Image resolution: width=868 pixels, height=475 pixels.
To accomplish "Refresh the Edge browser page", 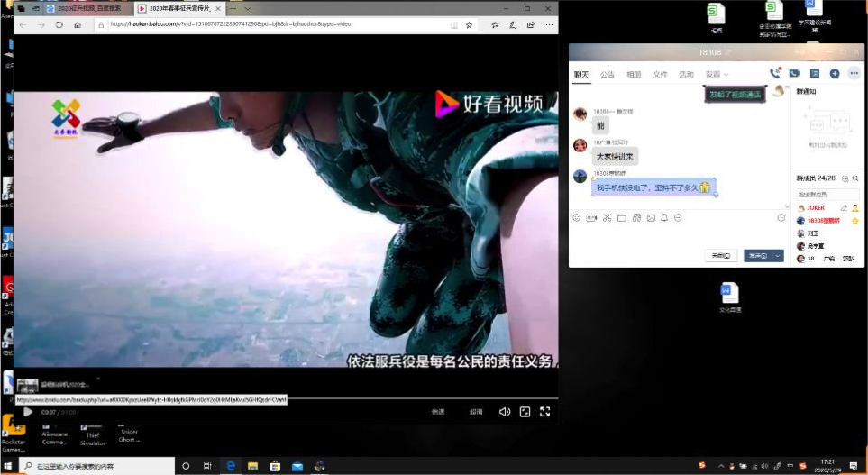I will click(x=59, y=25).
